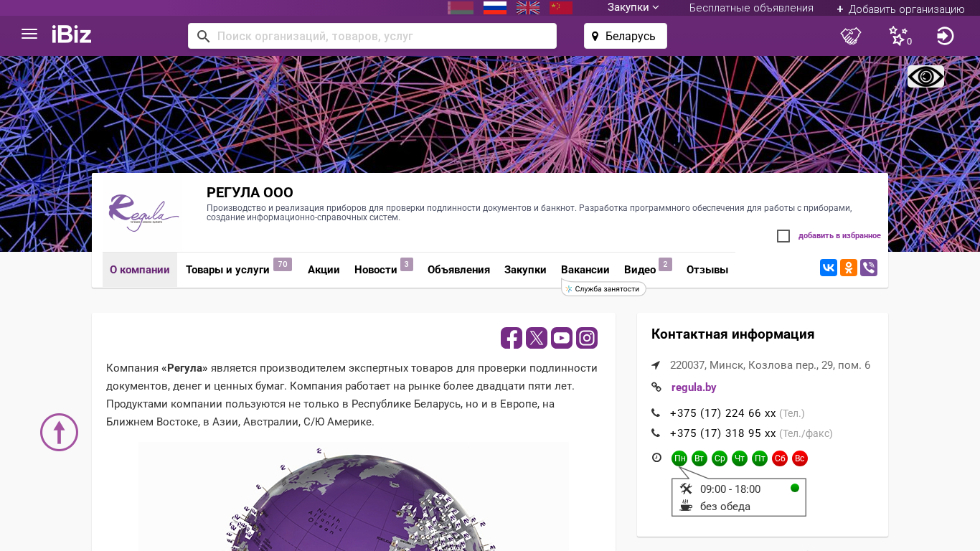980x551 pixels.
Task: Click 'Добавить организацию' link
Action: [x=900, y=9]
